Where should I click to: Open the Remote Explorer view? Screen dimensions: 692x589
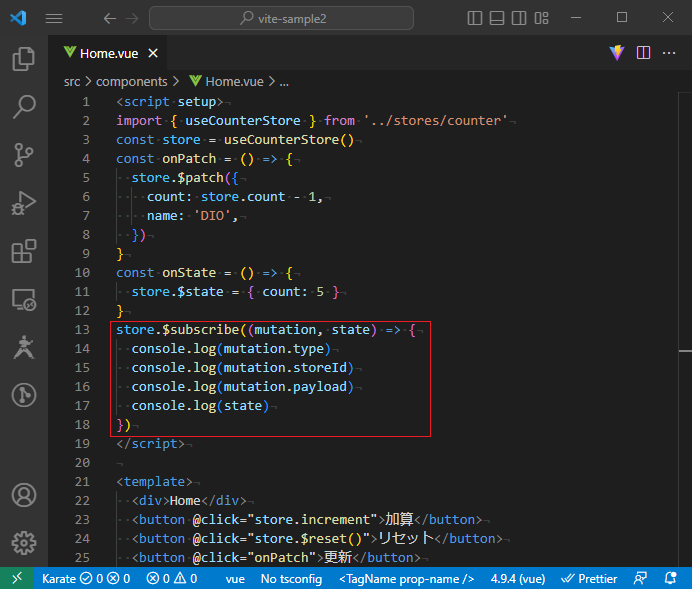click(x=24, y=300)
